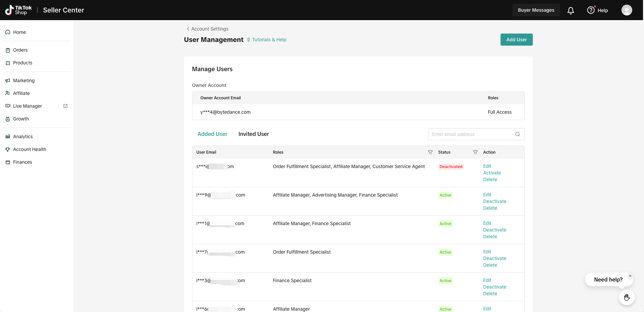This screenshot has width=644, height=312.
Task: Click the owner email y***4@bytedance.com
Action: coord(225,112)
